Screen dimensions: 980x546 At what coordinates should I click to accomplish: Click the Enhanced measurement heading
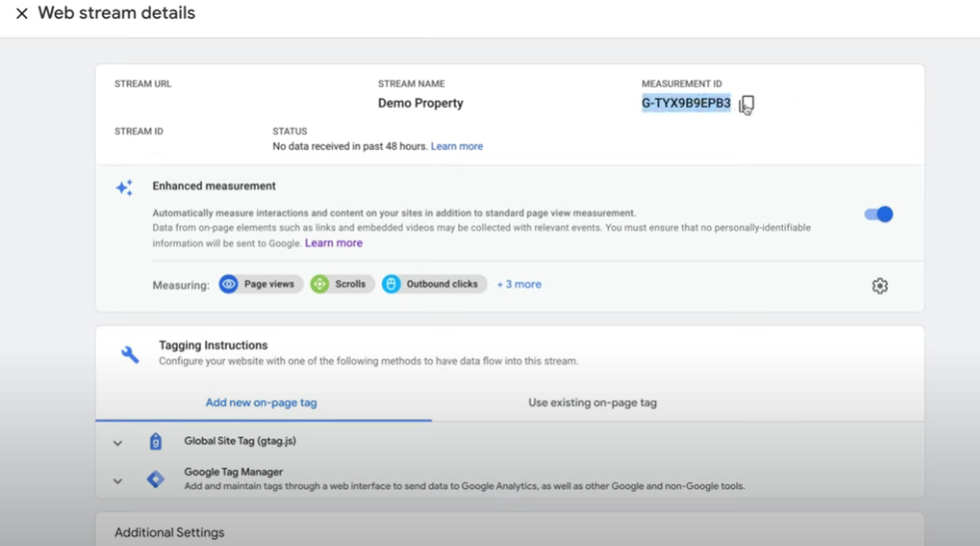(213, 186)
